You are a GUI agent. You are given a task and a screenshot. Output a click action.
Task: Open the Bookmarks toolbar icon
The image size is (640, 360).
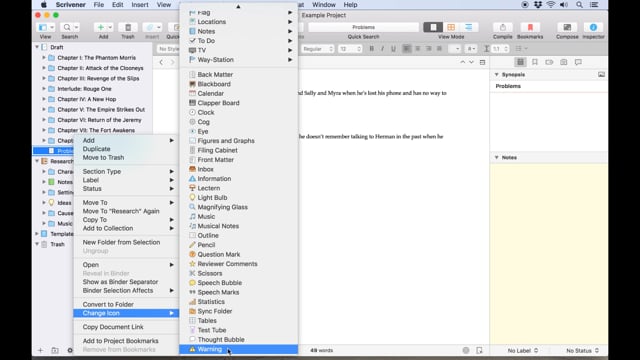tap(530, 27)
